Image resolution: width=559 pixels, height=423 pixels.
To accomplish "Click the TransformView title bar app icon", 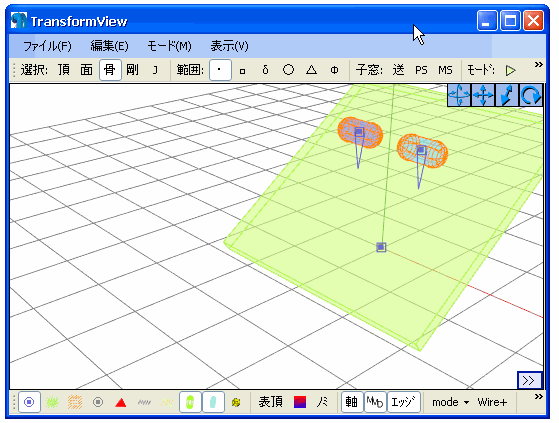I will pyautogui.click(x=19, y=21).
